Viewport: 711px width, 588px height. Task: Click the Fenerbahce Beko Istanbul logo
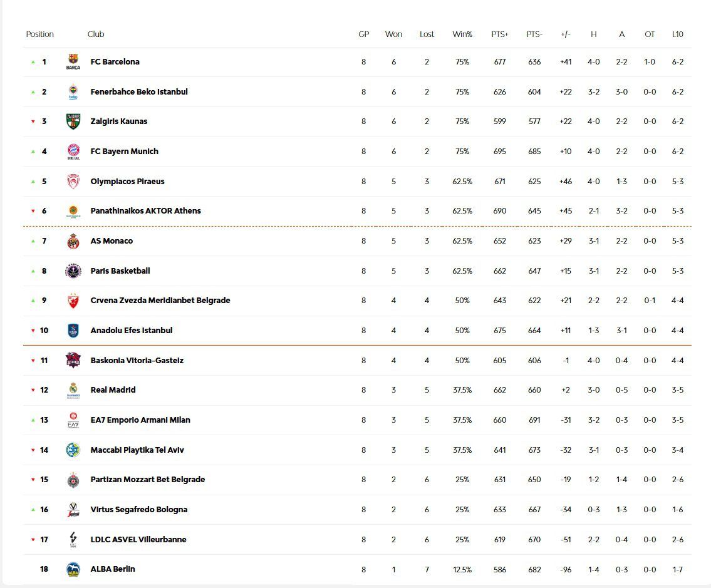(73, 92)
